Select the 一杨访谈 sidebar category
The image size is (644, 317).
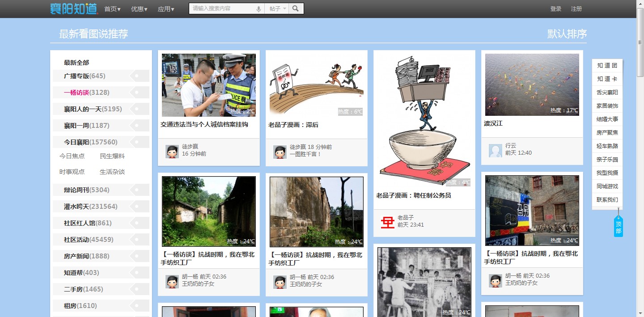[76, 92]
